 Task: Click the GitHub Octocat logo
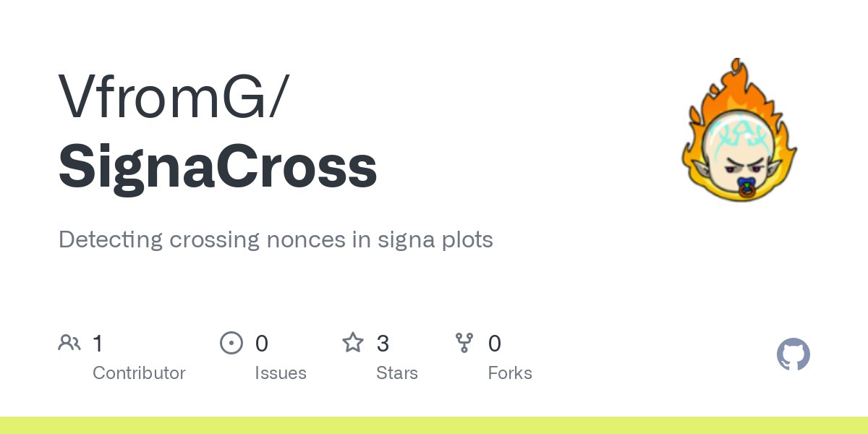793,355
